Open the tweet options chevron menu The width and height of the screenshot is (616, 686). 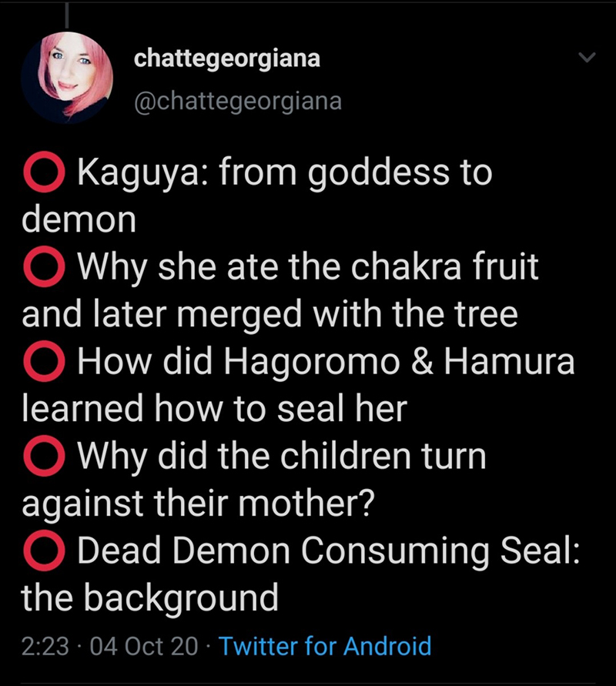point(587,58)
